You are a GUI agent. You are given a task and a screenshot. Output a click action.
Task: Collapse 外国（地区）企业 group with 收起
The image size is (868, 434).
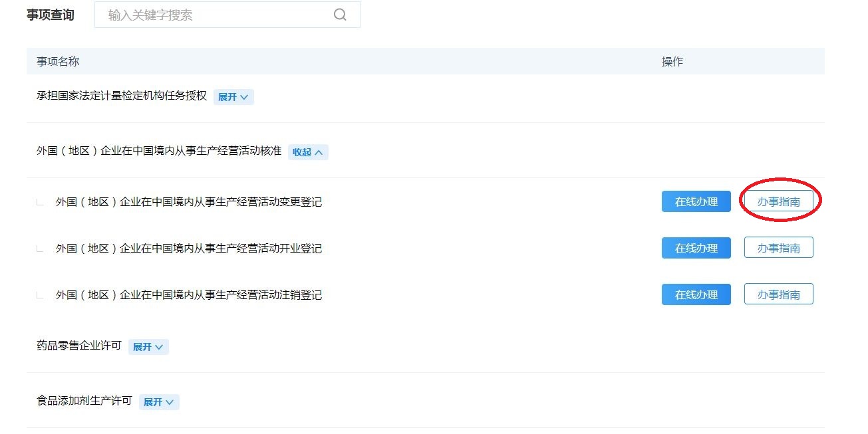tap(307, 152)
